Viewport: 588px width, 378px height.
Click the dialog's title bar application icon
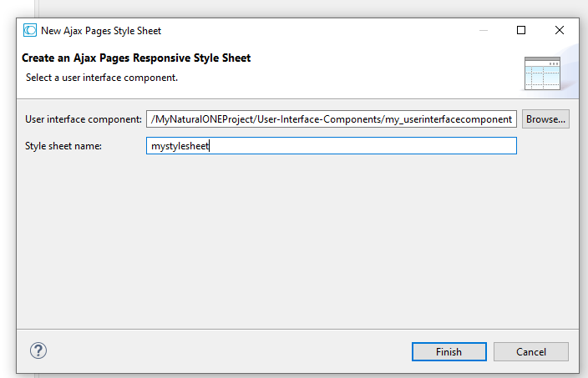coord(30,30)
